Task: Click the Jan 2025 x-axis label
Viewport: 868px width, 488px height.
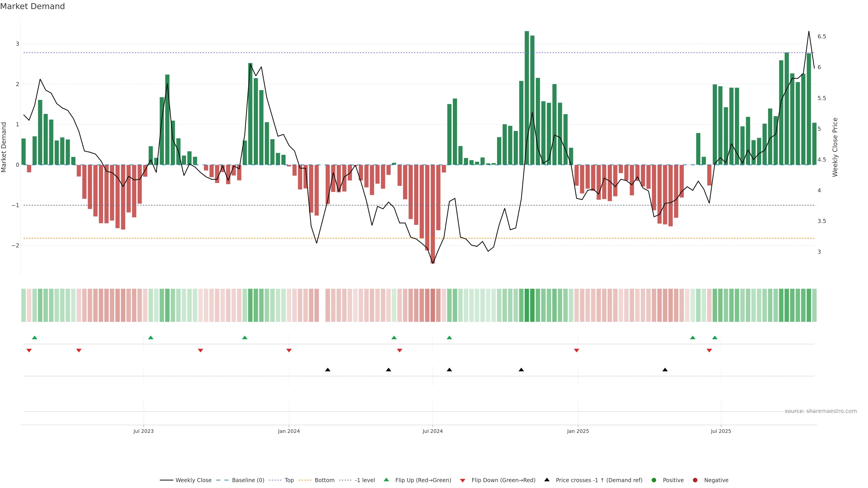Action: [578, 431]
